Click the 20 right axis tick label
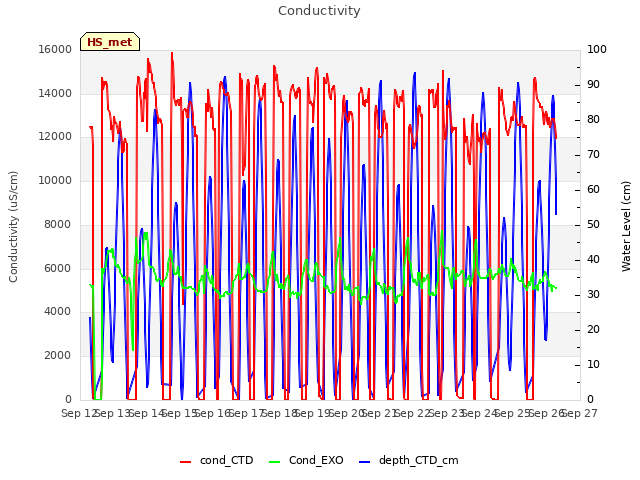Viewport: 640px width, 480px height. pyautogui.click(x=593, y=329)
